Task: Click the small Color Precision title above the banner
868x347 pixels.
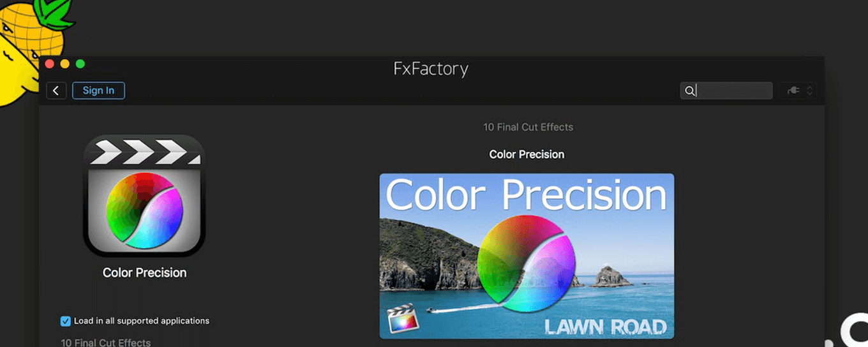Action: pos(527,154)
